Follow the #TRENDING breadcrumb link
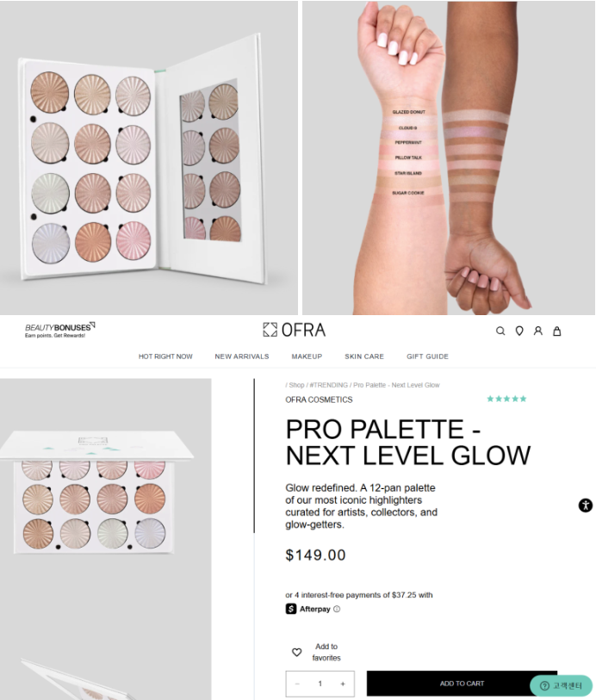Viewport: 596px width, 700px height. (329, 385)
